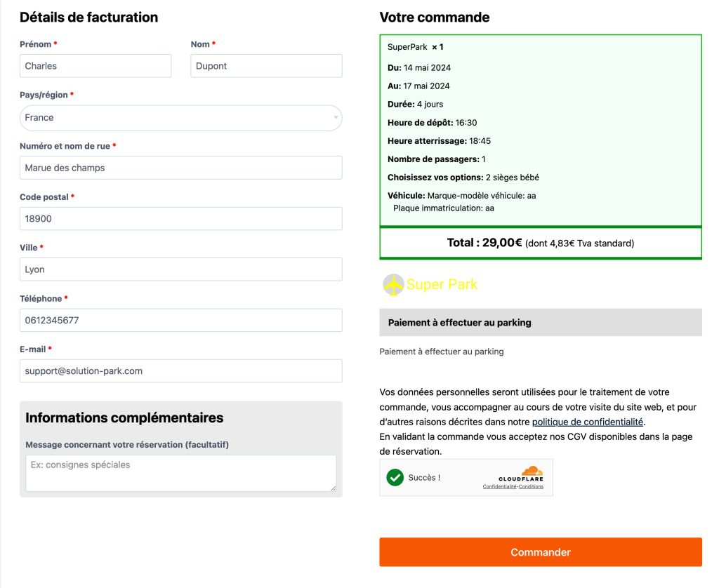Click the reservation message textarea
The image size is (719, 588).
point(180,473)
